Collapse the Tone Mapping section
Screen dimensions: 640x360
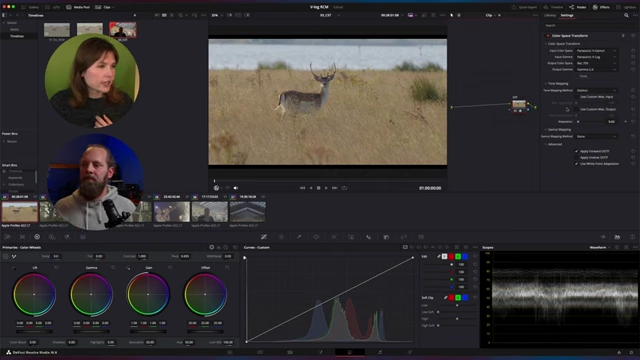[x=546, y=83]
